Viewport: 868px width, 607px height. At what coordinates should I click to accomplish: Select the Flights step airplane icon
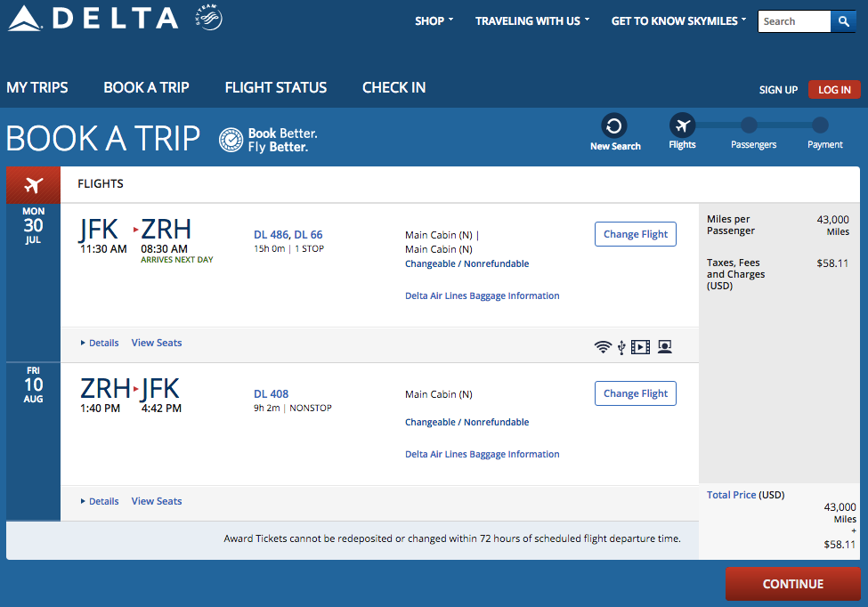pos(683,125)
